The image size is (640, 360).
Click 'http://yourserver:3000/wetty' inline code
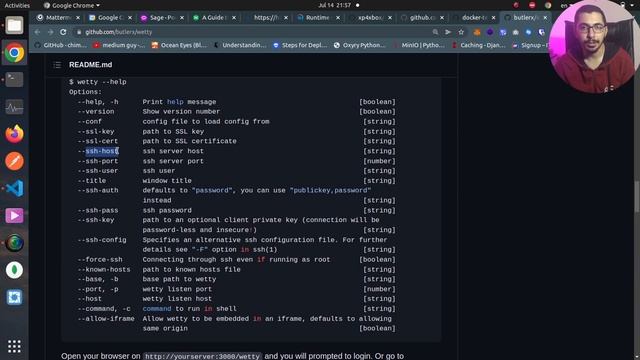pyautogui.click(x=202, y=356)
